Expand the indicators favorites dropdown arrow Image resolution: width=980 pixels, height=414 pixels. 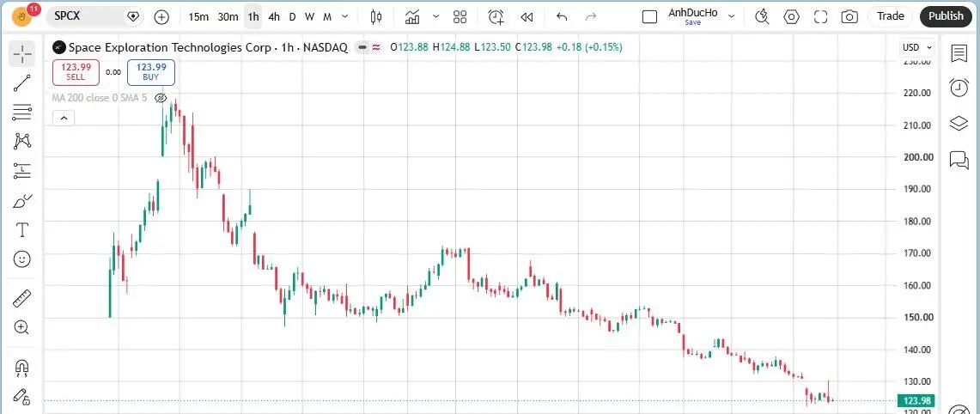point(436,17)
